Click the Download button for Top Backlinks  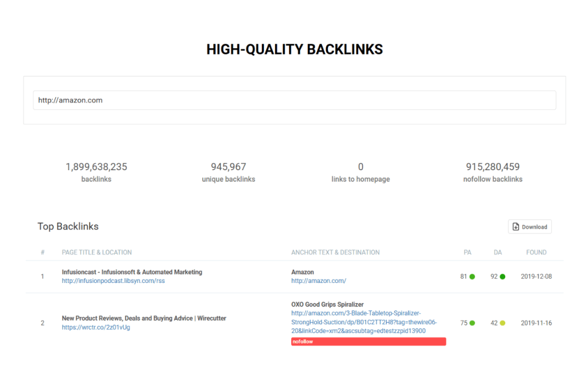pyautogui.click(x=529, y=226)
